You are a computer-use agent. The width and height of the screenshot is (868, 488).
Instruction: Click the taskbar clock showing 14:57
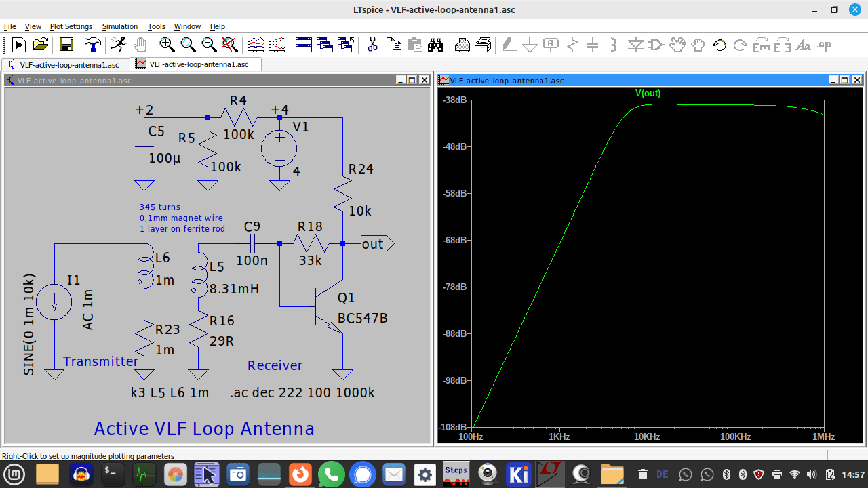(853, 474)
